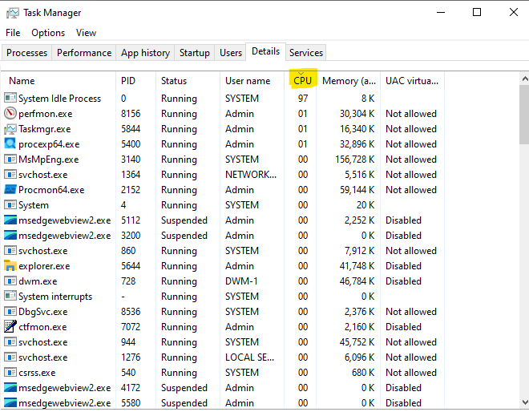Switch to the Services tab
This screenshot has height=420, width=529.
306,53
